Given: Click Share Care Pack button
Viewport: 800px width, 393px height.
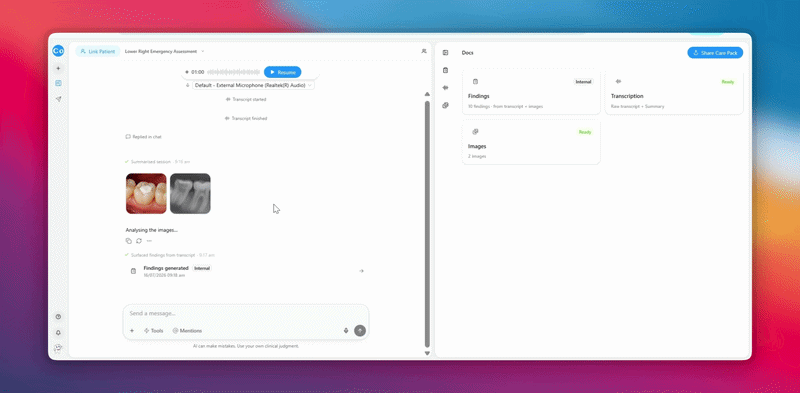Looking at the screenshot, I should tap(715, 53).
